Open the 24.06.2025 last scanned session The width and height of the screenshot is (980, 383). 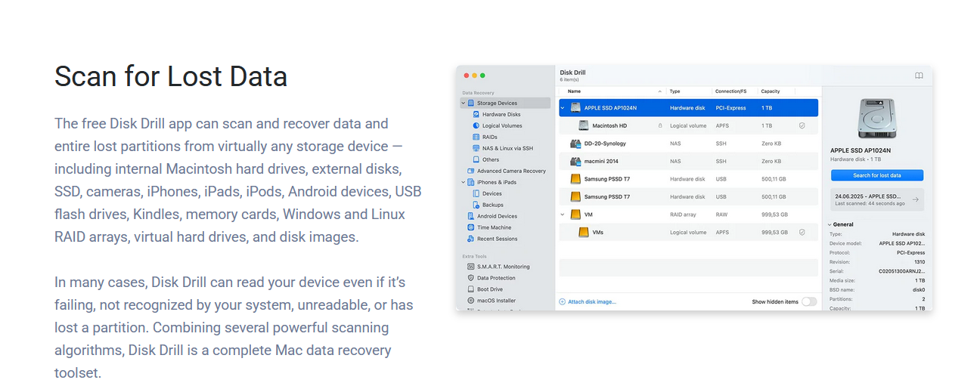pos(876,199)
